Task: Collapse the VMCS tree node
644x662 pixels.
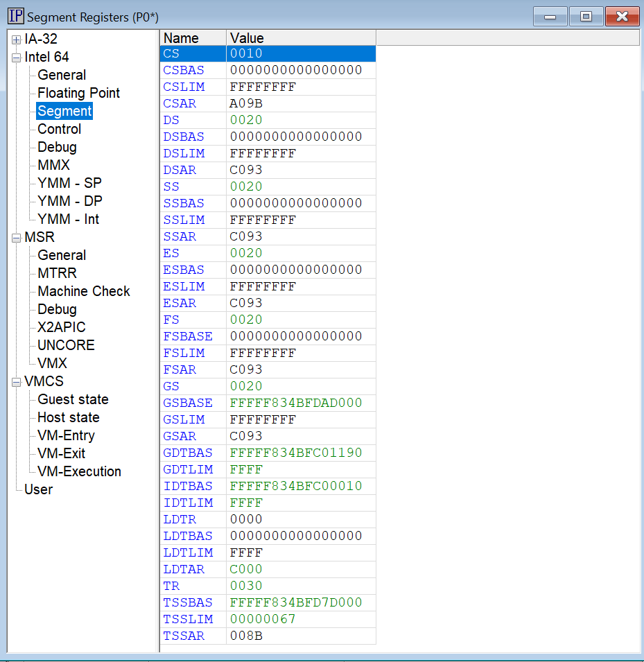Action: click(x=16, y=383)
